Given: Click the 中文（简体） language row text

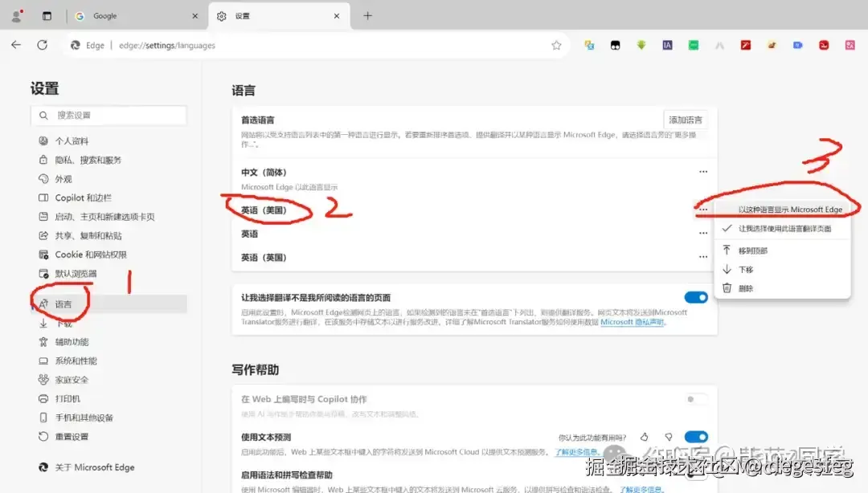Looking at the screenshot, I should point(264,172).
